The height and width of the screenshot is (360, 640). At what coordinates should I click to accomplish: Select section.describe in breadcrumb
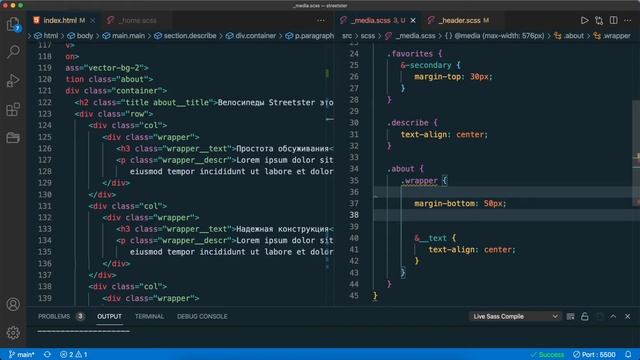[x=185, y=36]
